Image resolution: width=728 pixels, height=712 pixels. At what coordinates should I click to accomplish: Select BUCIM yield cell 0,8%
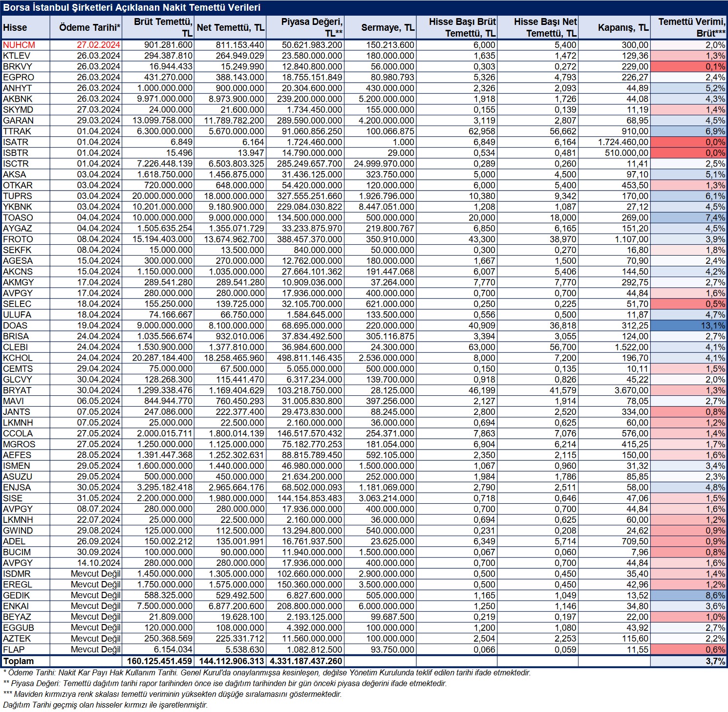689,552
